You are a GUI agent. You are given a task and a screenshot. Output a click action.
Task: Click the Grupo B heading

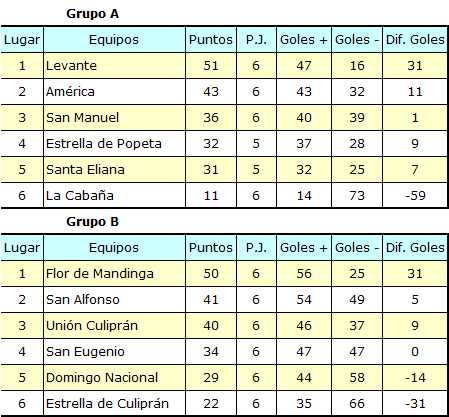(x=92, y=222)
